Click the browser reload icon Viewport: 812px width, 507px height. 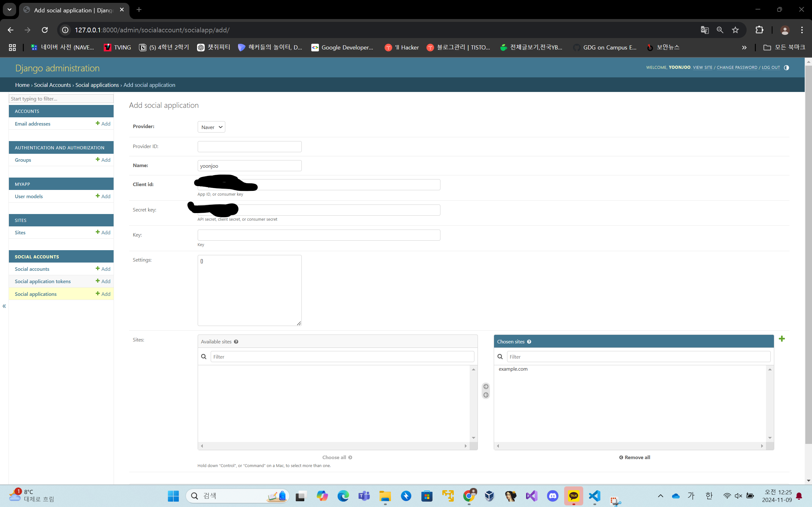coord(45,30)
